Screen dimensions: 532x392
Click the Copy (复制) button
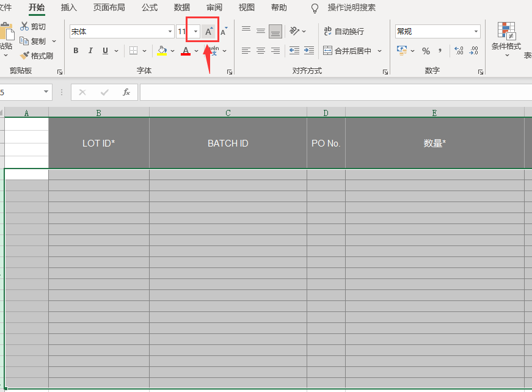33,41
